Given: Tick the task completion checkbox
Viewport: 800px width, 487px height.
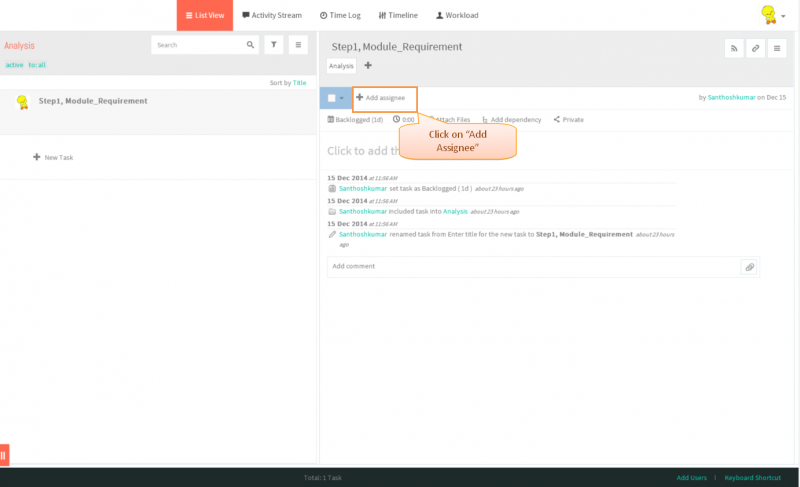Looking at the screenshot, I should tap(332, 98).
